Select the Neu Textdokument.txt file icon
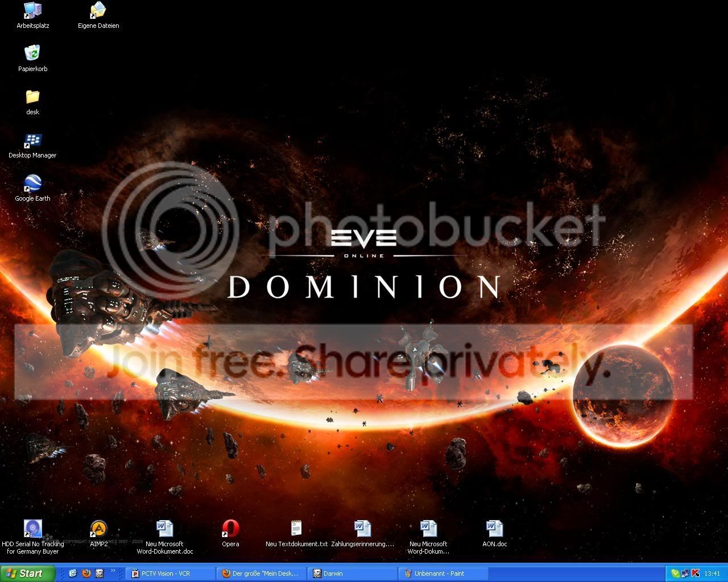Image resolution: width=728 pixels, height=582 pixels. click(x=296, y=533)
